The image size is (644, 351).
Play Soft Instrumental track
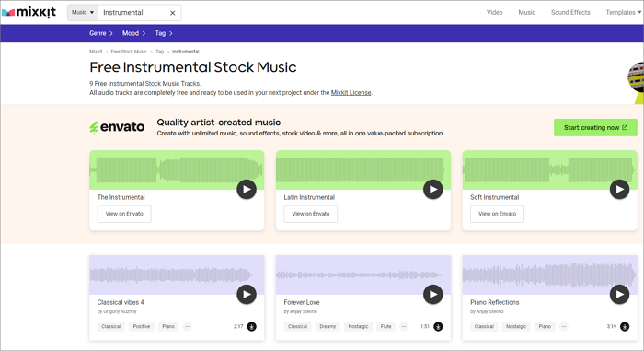point(619,189)
